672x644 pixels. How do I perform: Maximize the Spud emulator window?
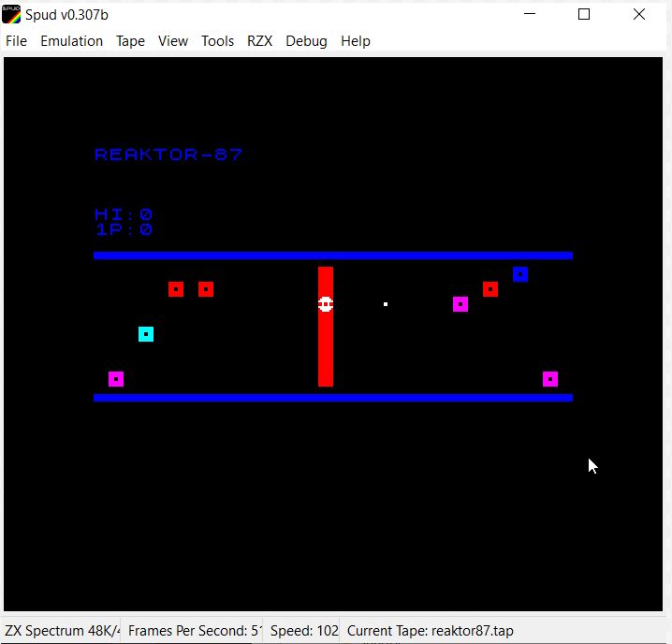click(584, 14)
